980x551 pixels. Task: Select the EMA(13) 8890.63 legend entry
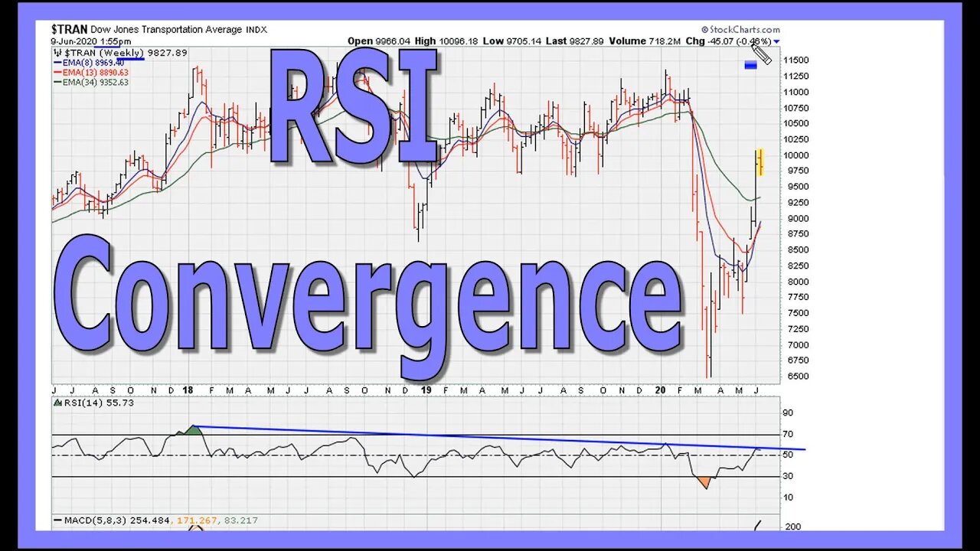[91, 72]
